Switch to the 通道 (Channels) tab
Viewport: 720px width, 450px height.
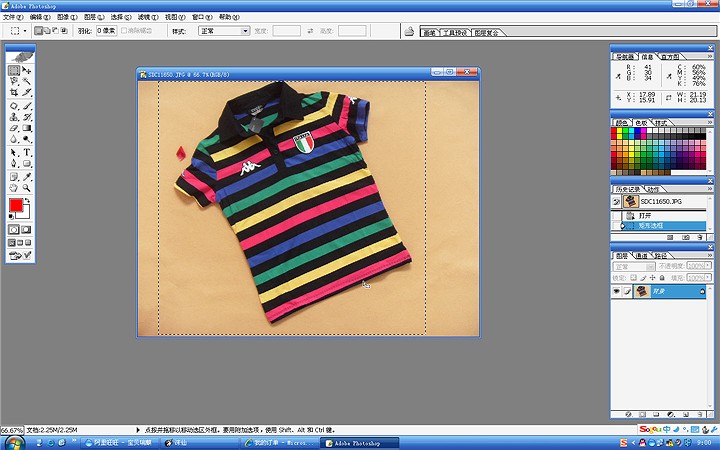641,256
